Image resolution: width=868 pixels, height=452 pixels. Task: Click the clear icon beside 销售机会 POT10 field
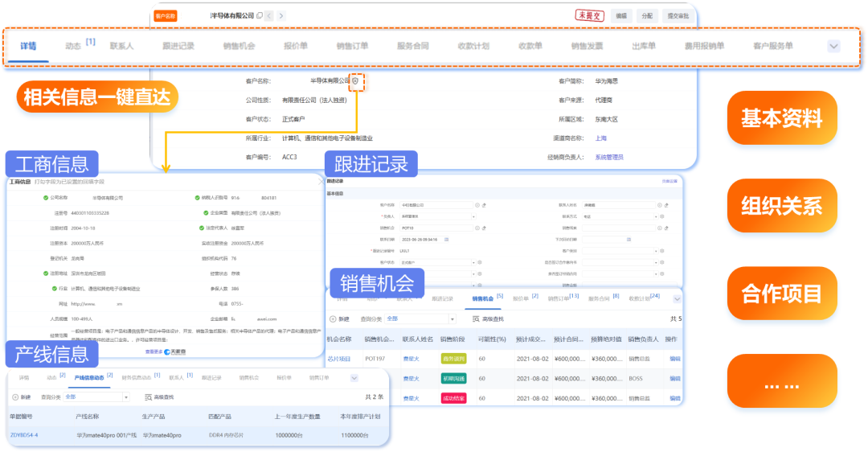click(x=484, y=228)
